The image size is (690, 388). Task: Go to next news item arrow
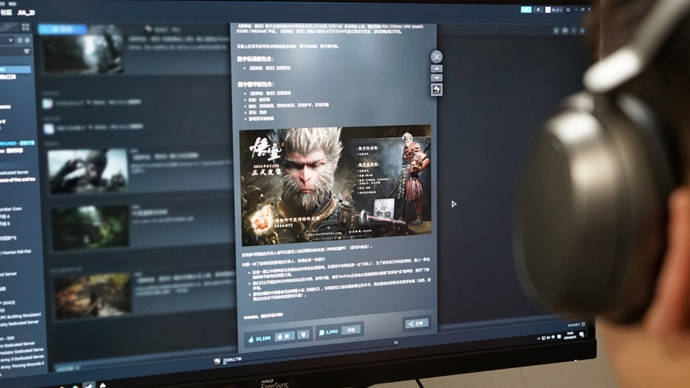click(436, 78)
